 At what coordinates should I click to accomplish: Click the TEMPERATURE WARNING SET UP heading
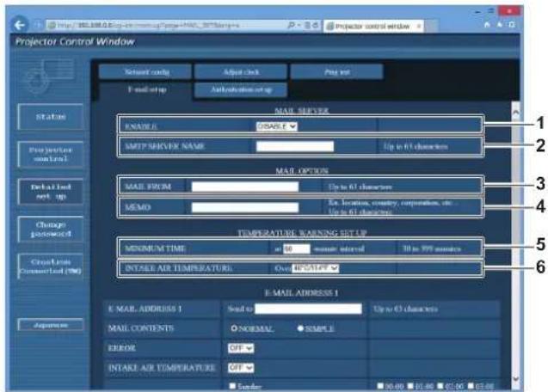point(302,233)
